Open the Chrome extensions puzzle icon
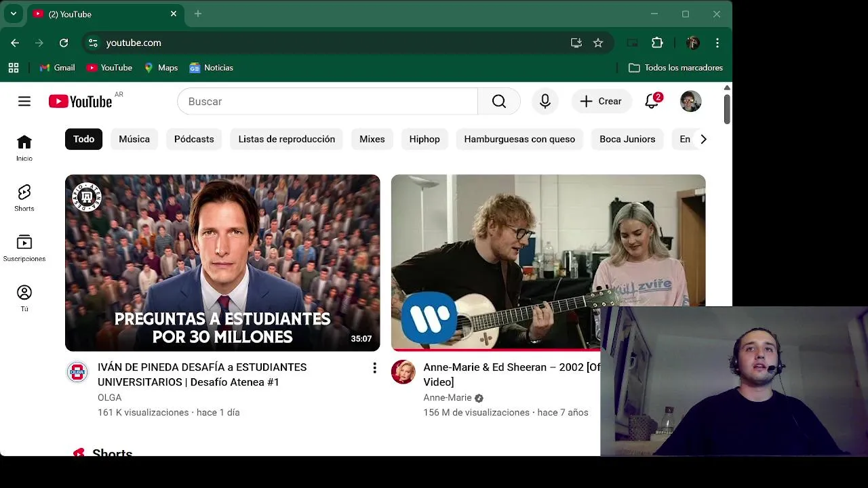 click(x=657, y=43)
